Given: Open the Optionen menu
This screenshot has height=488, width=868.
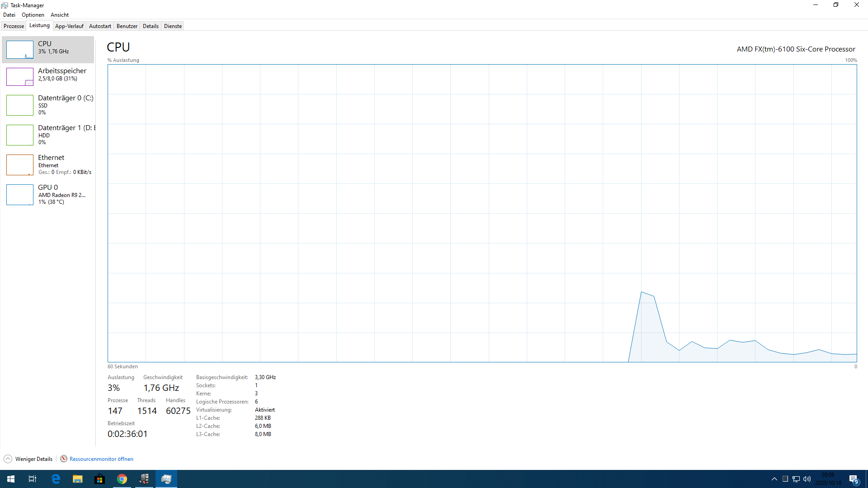Looking at the screenshot, I should (x=33, y=15).
